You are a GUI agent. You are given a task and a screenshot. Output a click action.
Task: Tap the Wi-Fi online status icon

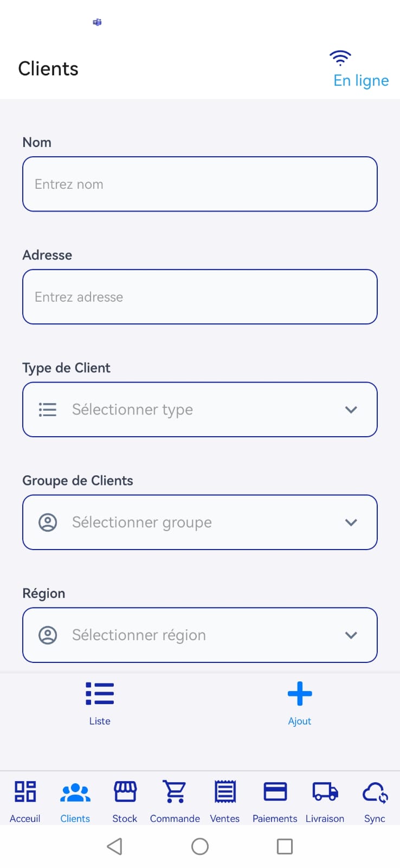click(x=340, y=58)
